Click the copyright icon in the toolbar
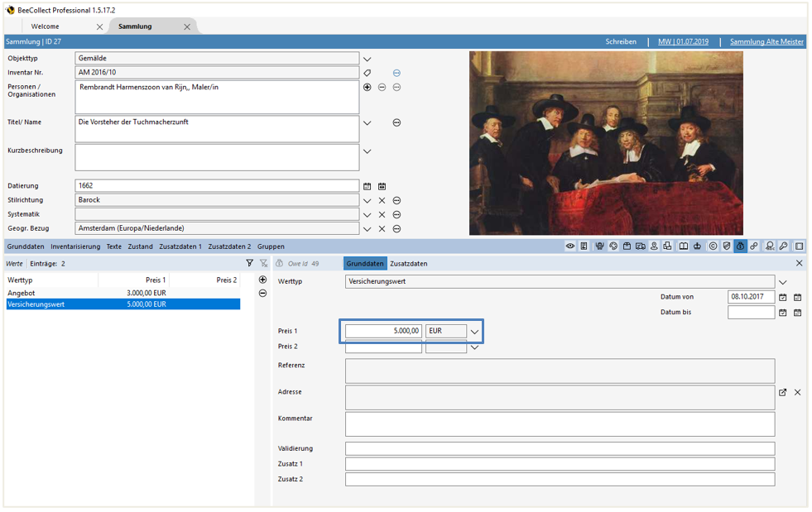This screenshot has width=812, height=512. click(713, 246)
